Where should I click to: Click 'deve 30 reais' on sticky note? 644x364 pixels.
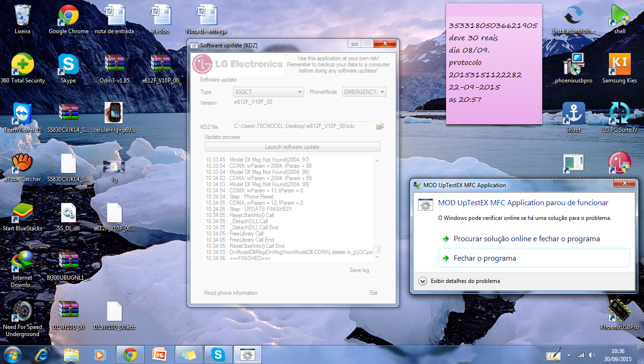[474, 38]
